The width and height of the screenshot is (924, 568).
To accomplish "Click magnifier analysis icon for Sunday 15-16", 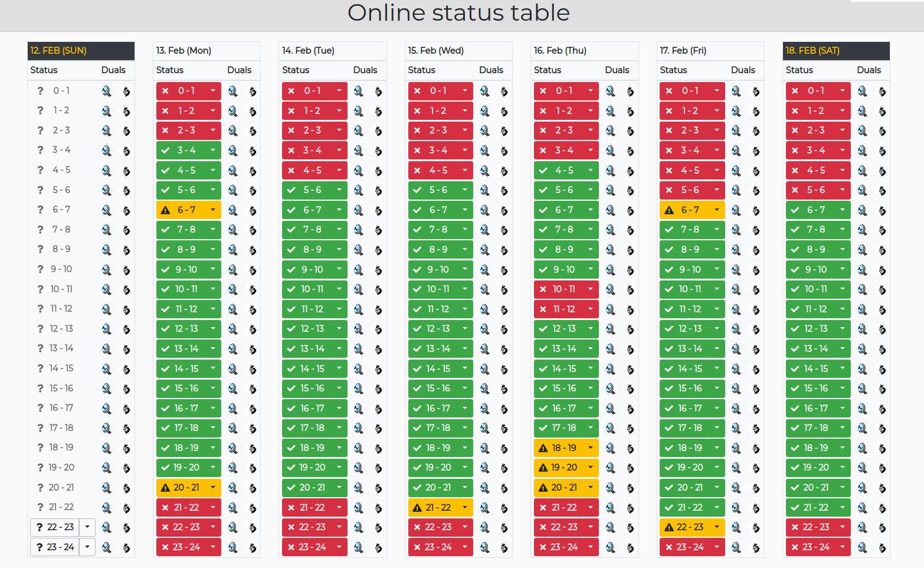I will pyautogui.click(x=106, y=389).
